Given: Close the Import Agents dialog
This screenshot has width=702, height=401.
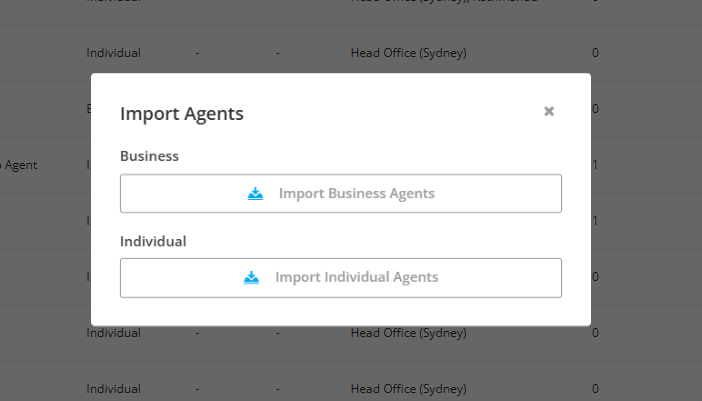Looking at the screenshot, I should (549, 111).
